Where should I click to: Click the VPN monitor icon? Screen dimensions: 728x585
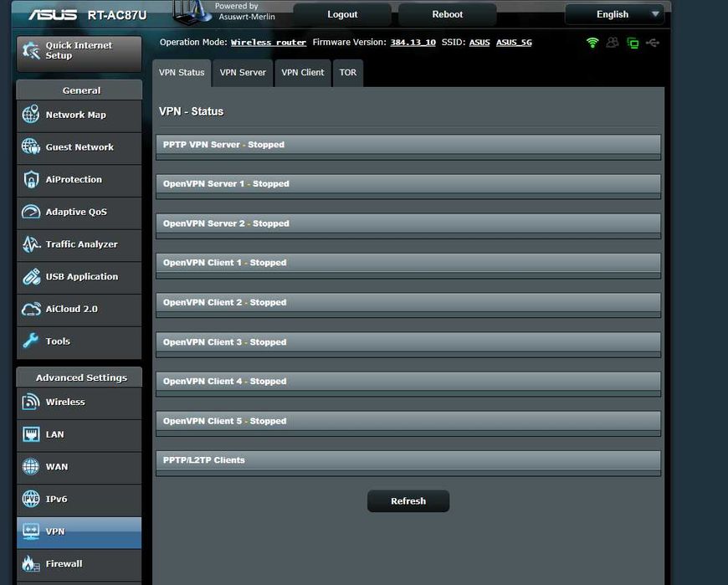(31, 531)
